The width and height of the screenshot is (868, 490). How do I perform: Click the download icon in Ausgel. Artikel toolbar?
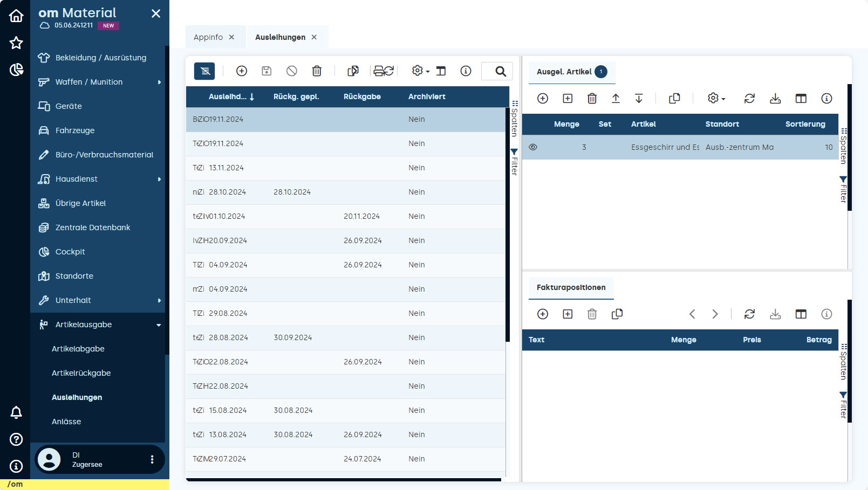(x=775, y=99)
